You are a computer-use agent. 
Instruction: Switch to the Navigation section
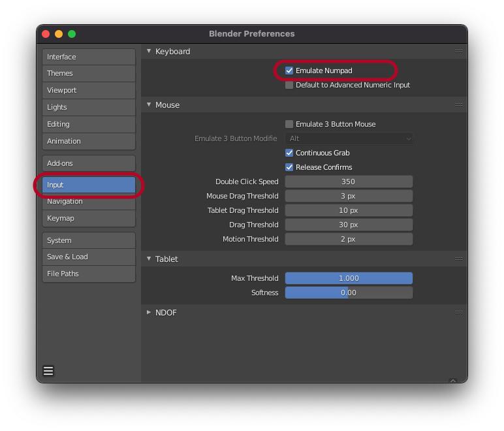89,202
